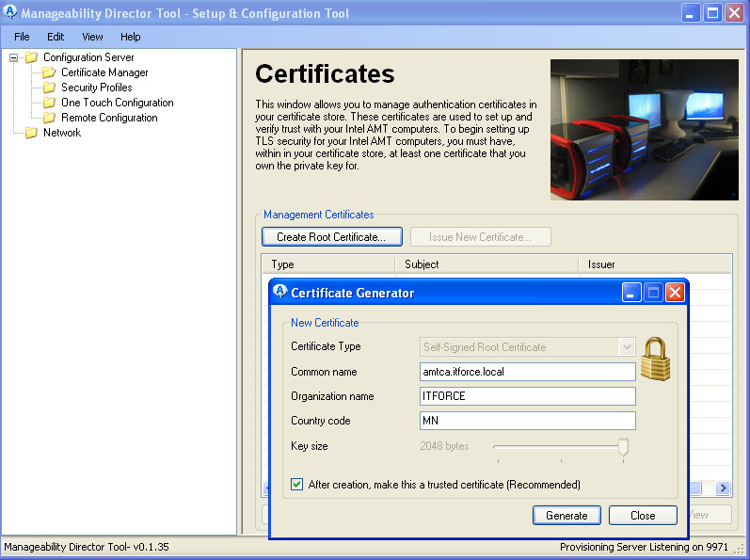
Task: Open the Certificate Type dropdown
Action: point(627,346)
